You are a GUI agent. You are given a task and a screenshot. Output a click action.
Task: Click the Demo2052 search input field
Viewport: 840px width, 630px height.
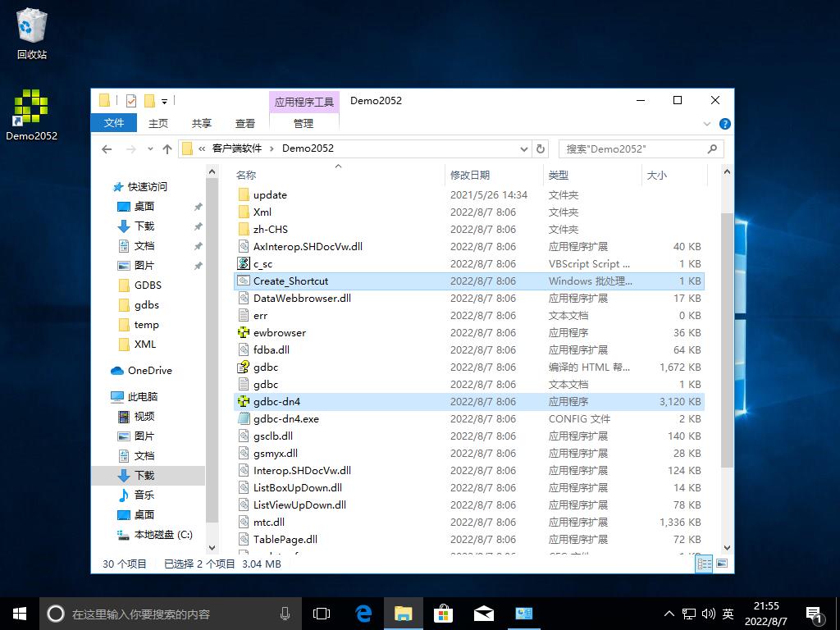(x=632, y=149)
